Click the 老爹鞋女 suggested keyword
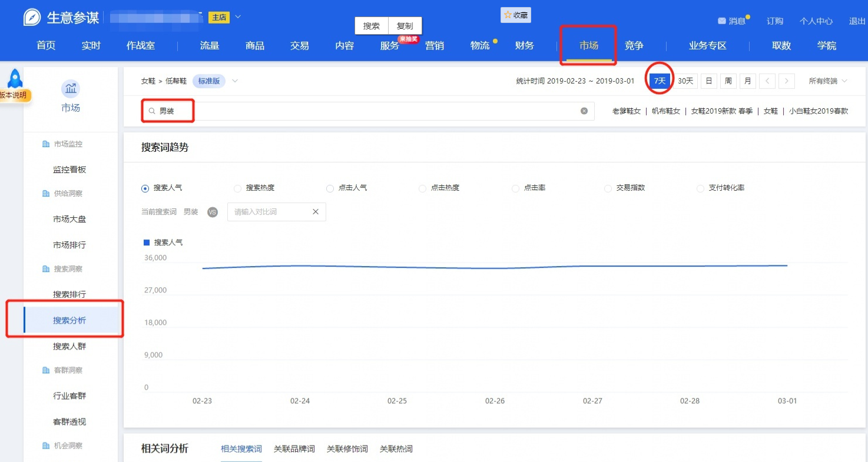868x462 pixels. 627,111
